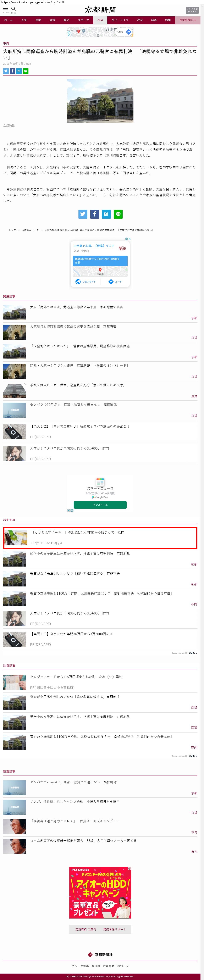The height and width of the screenshot is (980, 204).
Task: Share via small LINE icon under date
Action: [26, 71]
